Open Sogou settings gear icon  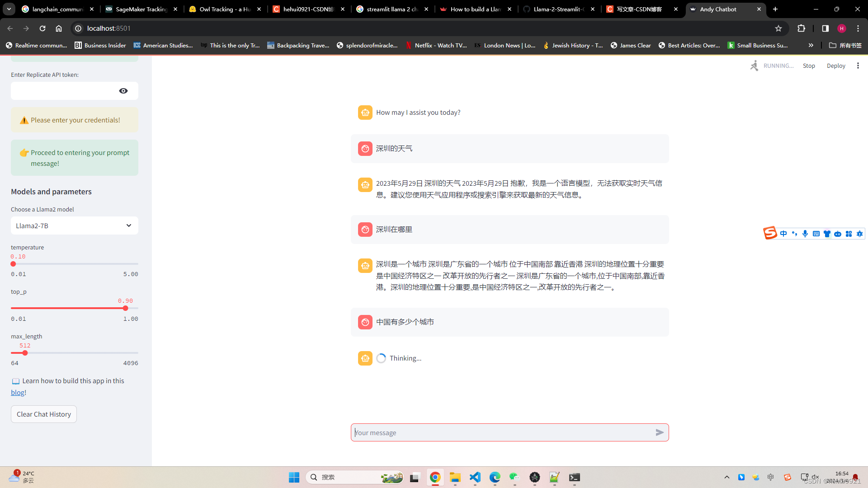pos(860,234)
